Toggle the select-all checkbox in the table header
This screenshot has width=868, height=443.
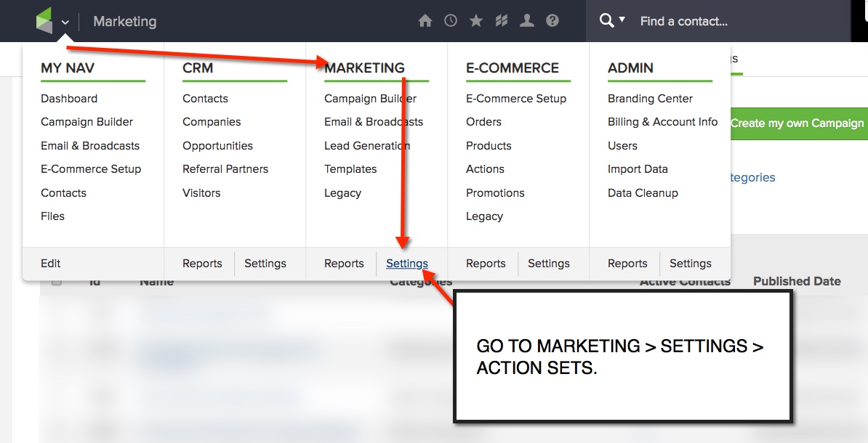tap(57, 282)
